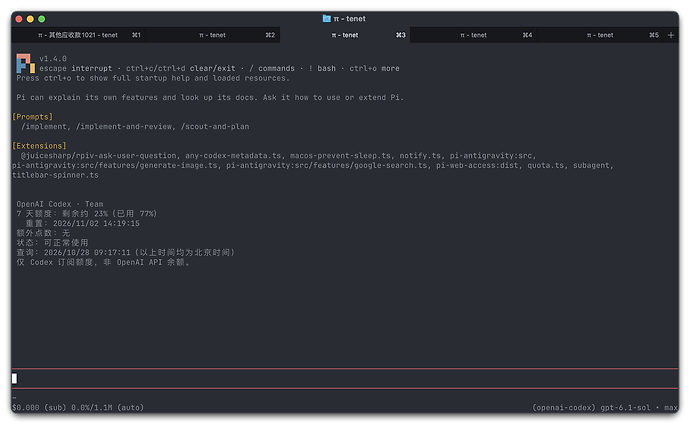The image size is (690, 427).
Task: Click the [Prompts] section header
Action: pyautogui.click(x=33, y=117)
